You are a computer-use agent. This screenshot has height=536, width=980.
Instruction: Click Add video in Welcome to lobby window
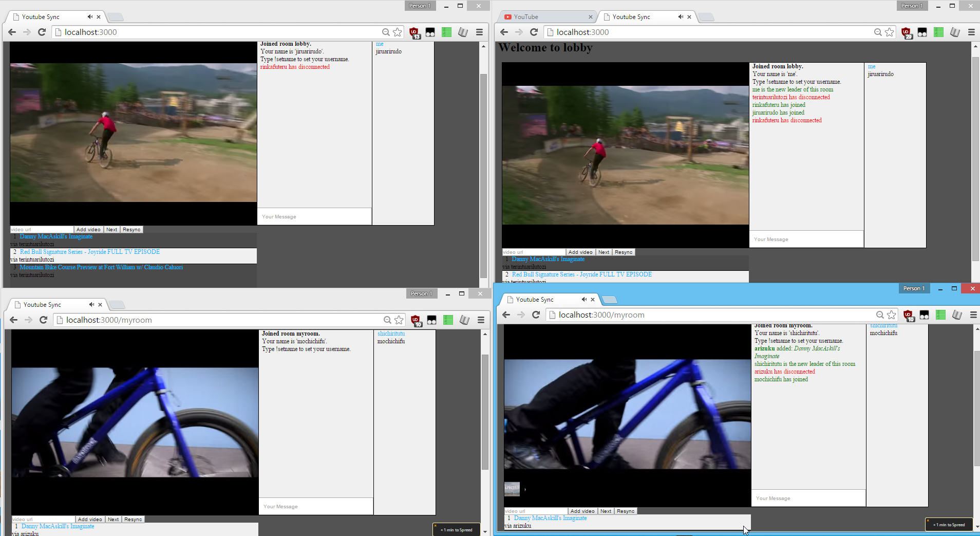tap(580, 252)
